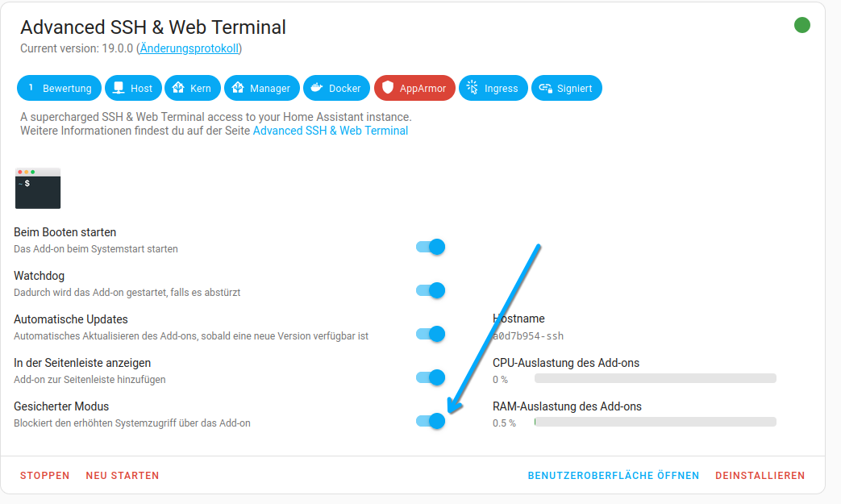This screenshot has height=504, width=841.
Task: Click the STOPPEN button
Action: (x=45, y=476)
